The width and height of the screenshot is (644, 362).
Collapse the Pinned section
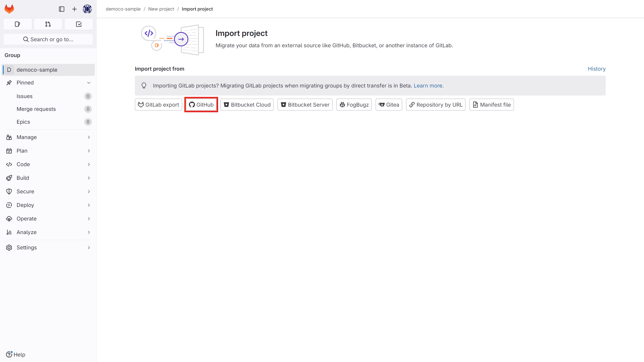pyautogui.click(x=48, y=83)
